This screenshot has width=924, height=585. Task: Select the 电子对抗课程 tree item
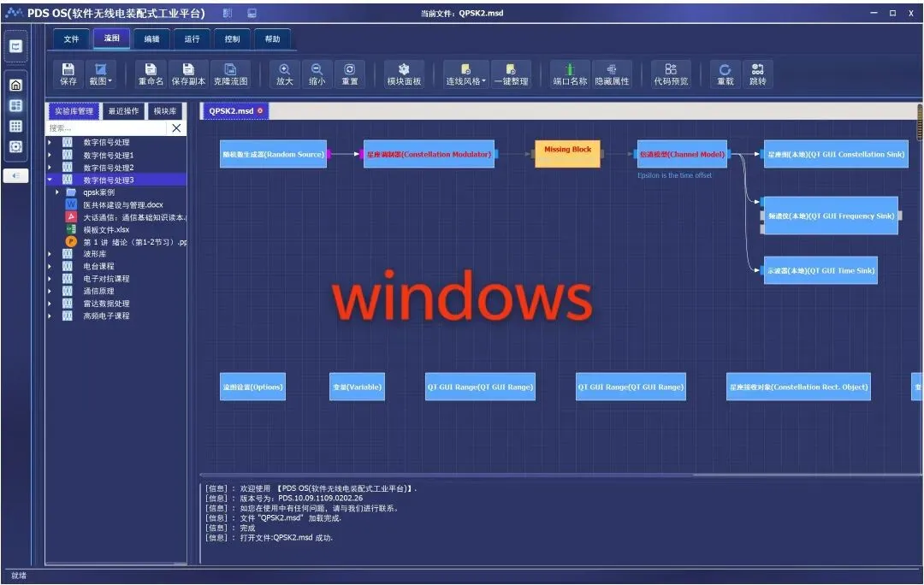(106, 279)
